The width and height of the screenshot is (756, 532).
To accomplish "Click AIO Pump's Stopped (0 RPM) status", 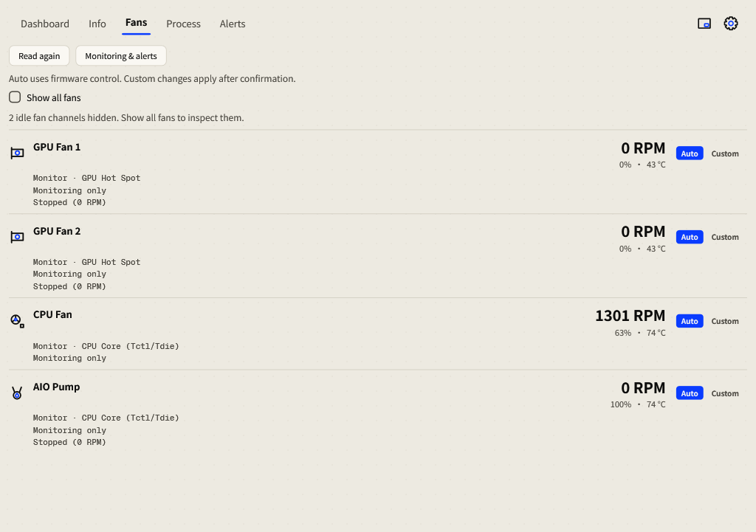I will pos(69,443).
